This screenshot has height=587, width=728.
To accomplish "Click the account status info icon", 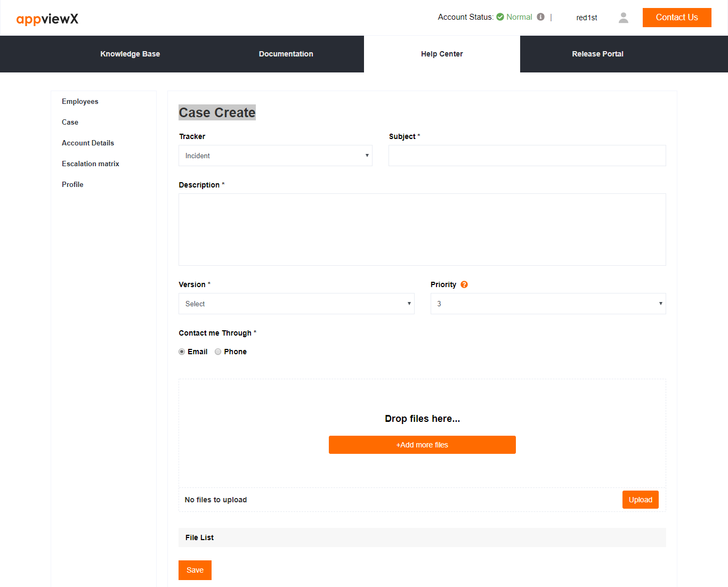I will (540, 17).
